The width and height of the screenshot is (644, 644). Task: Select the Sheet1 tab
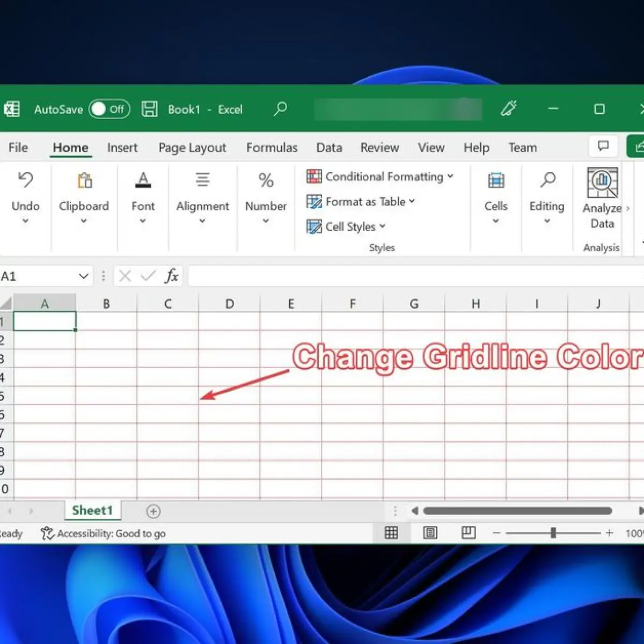tap(92, 510)
